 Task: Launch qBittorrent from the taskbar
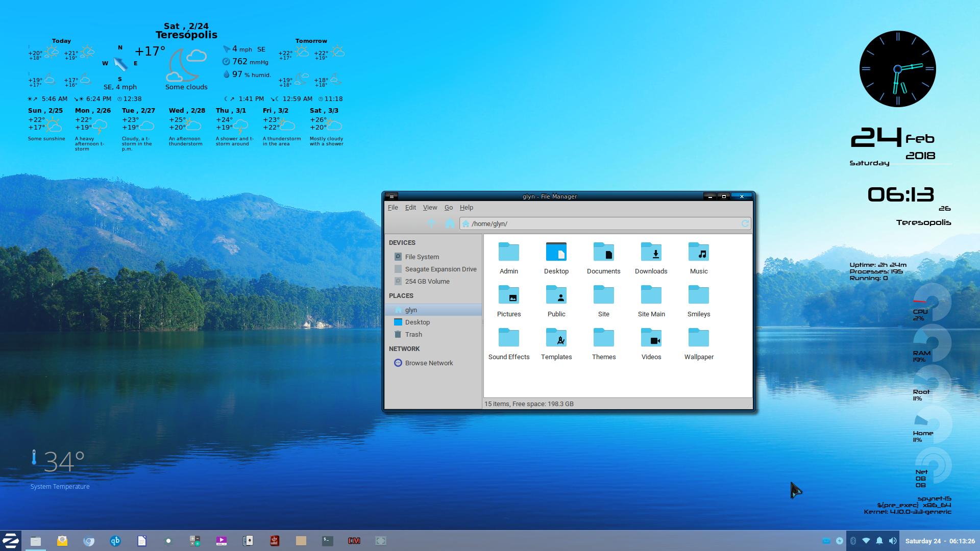(115, 541)
